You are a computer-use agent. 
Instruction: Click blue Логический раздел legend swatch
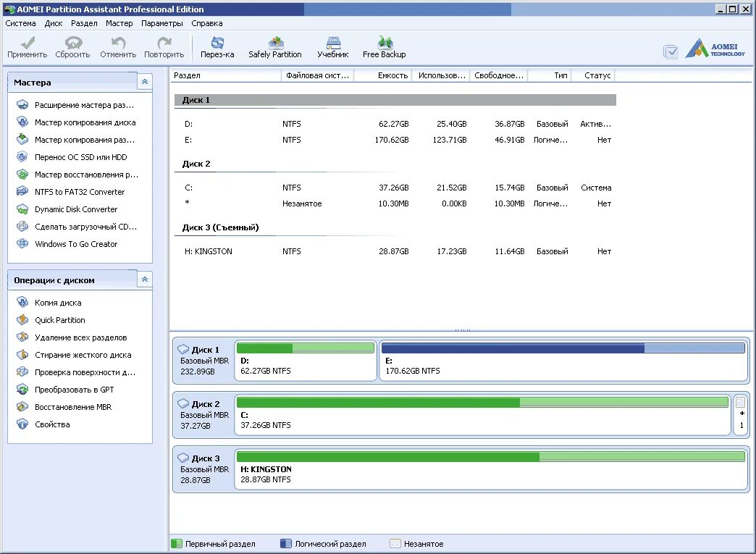(x=286, y=543)
